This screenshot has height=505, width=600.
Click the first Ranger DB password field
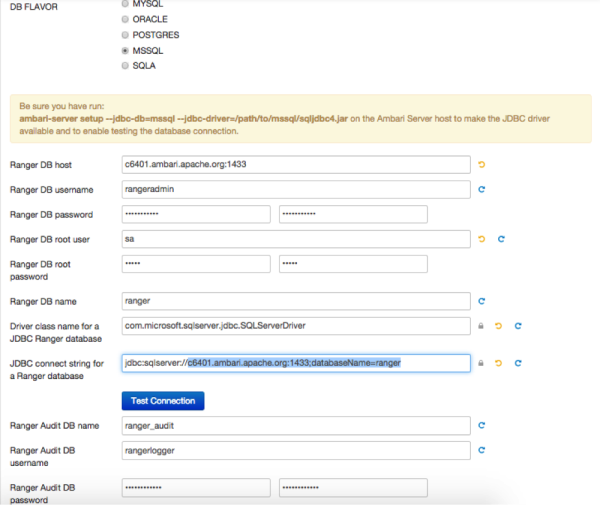[196, 214]
